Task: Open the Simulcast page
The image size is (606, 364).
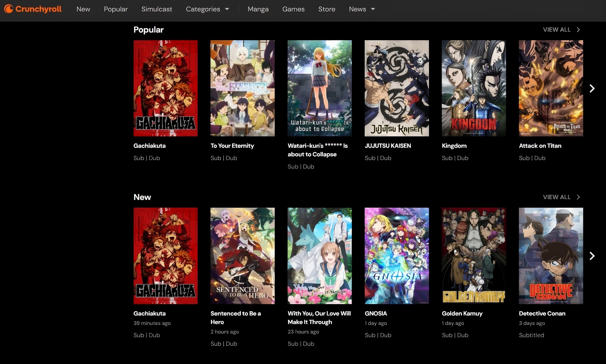Action: tap(157, 9)
